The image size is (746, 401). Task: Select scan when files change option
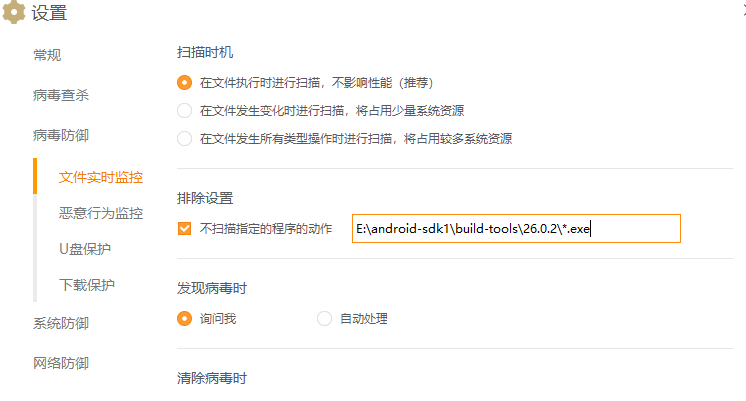pos(184,110)
